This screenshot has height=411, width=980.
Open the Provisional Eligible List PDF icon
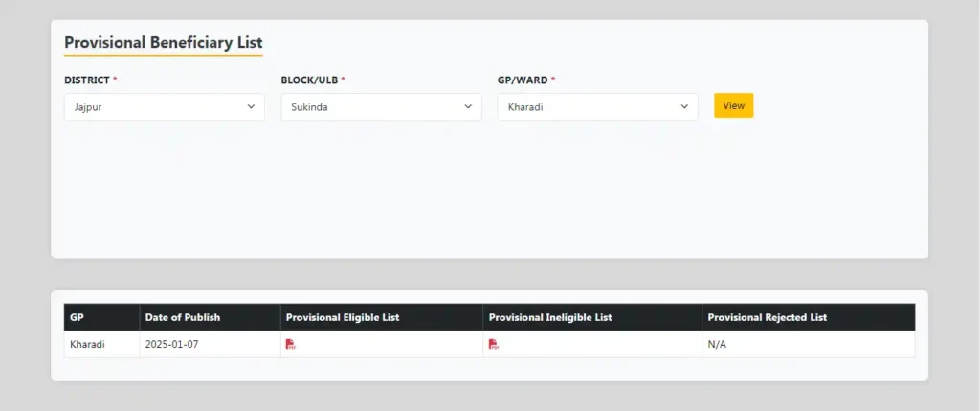click(291, 344)
